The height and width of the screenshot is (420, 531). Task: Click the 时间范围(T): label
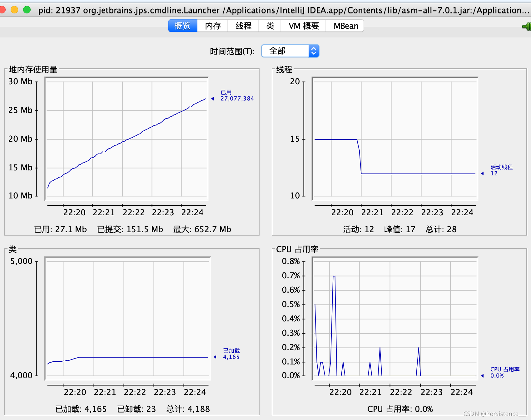click(232, 51)
